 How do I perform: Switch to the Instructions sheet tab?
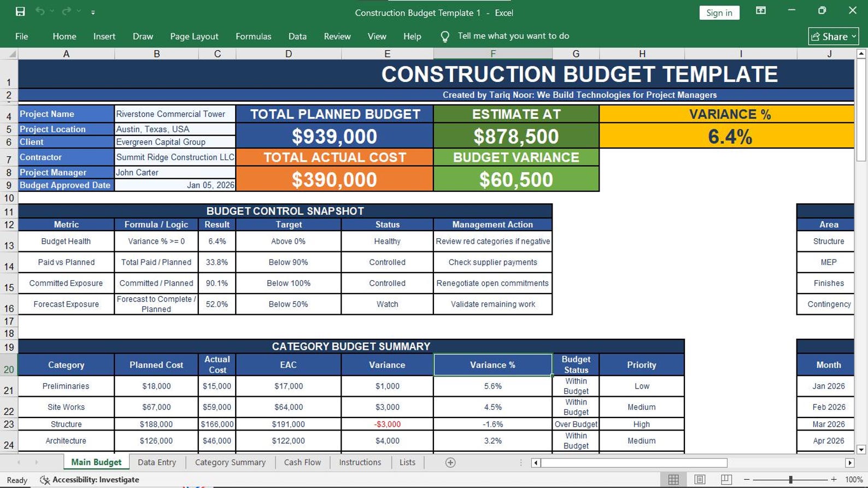tap(360, 462)
